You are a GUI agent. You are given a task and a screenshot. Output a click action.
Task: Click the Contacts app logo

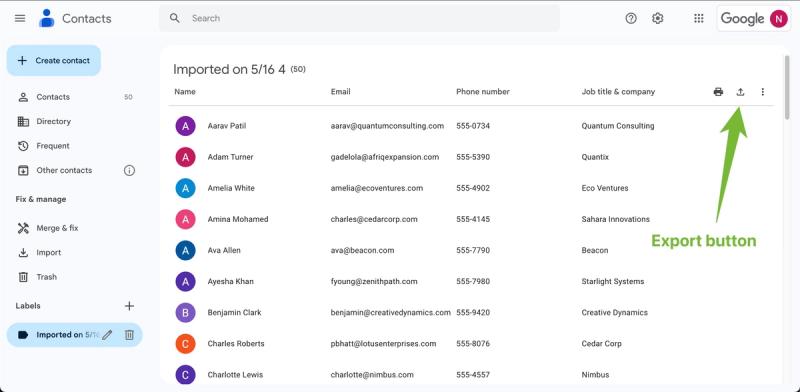click(x=46, y=18)
